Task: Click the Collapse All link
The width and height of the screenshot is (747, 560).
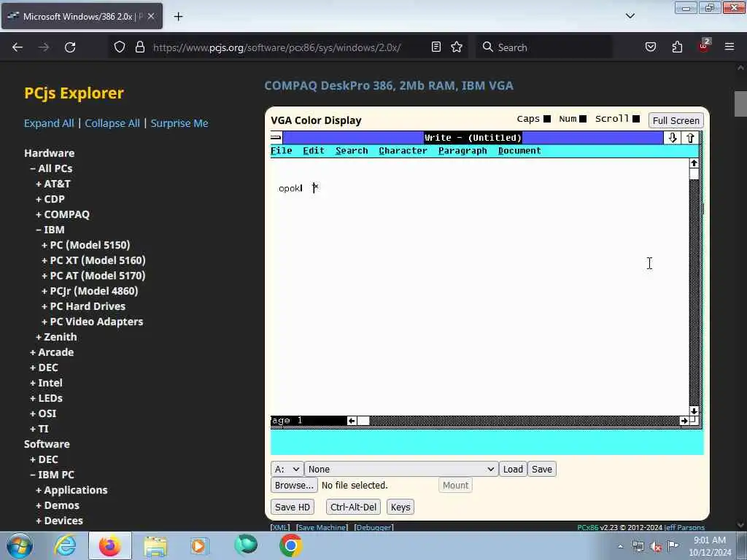Action: tap(112, 123)
